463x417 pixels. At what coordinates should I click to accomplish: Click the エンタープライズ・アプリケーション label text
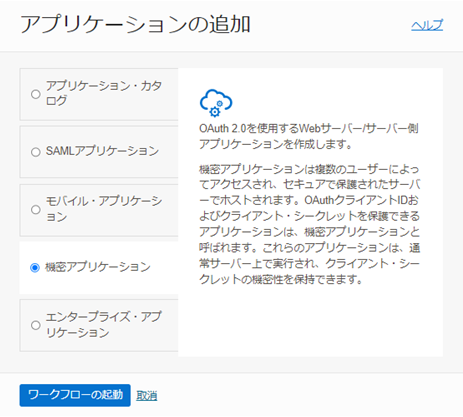[x=104, y=324]
